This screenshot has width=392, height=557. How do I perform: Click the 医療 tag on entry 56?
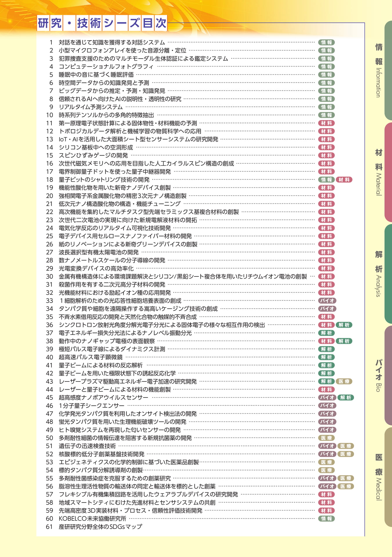pyautogui.click(x=346, y=487)
